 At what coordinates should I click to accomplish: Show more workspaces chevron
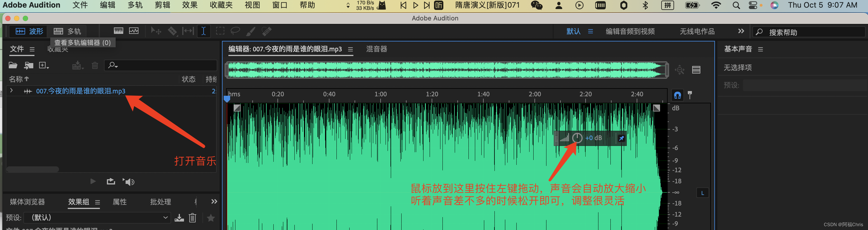(x=741, y=31)
